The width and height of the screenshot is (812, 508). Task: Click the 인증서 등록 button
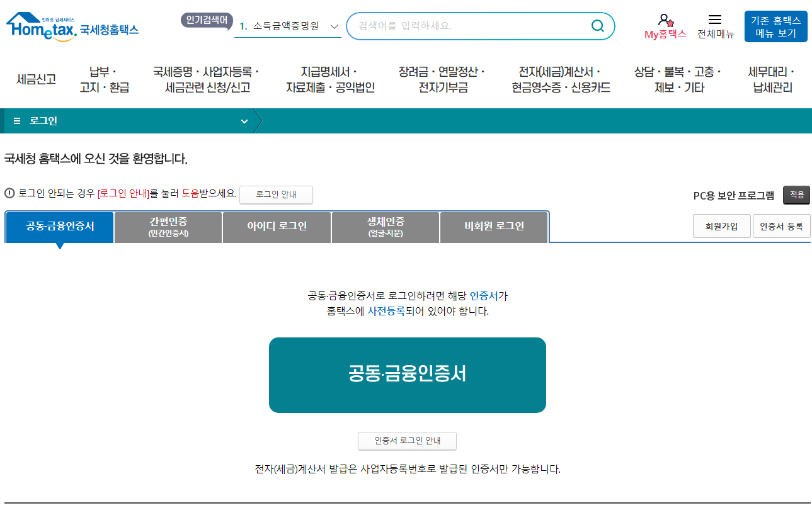pyautogui.click(x=781, y=226)
